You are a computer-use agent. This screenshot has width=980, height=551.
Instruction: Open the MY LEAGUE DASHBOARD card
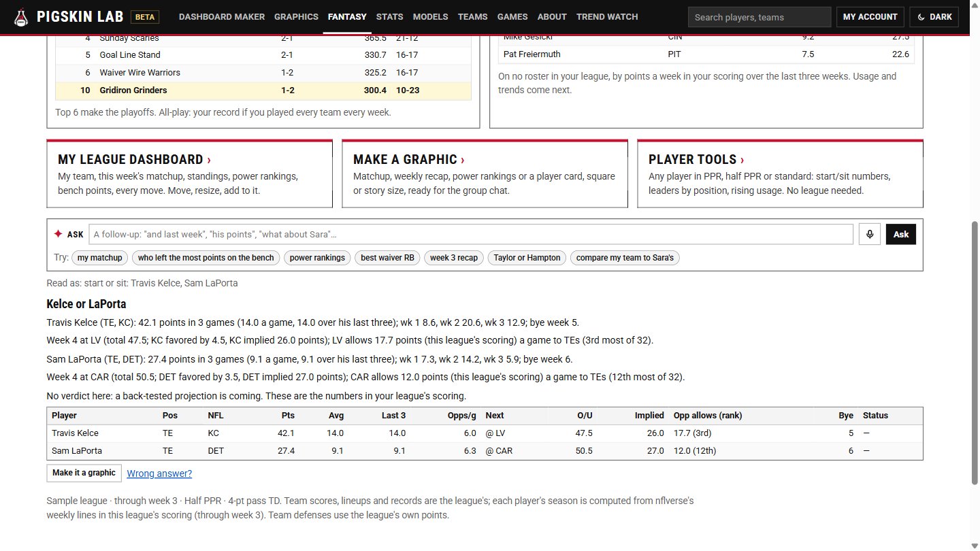(190, 174)
